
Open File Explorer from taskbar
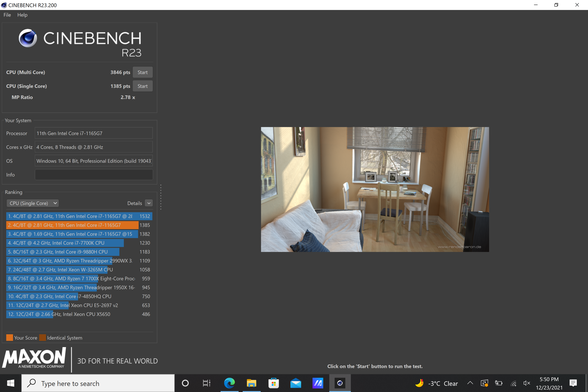(251, 383)
